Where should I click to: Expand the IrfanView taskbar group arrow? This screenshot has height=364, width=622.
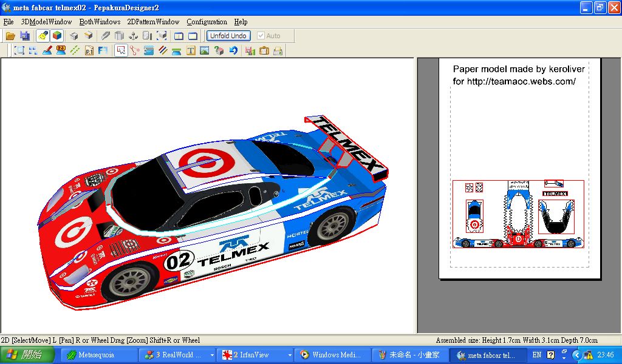(x=290, y=356)
